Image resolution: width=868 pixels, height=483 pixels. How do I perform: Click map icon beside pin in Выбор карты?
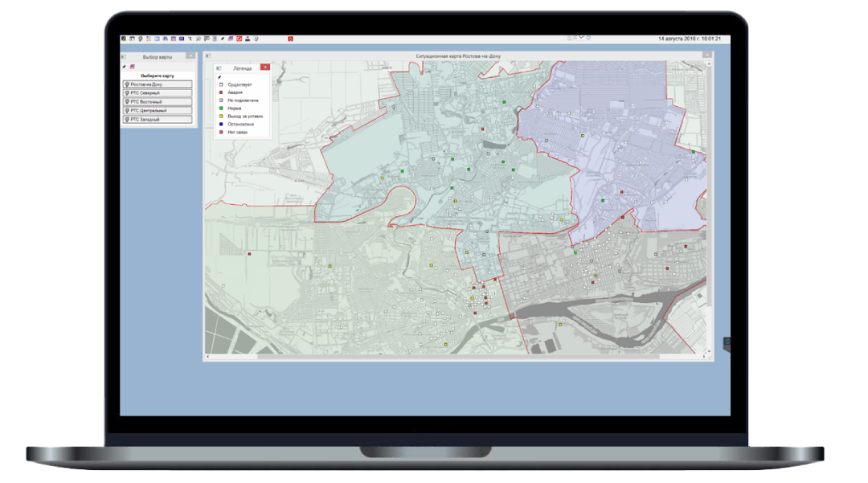pos(132,67)
